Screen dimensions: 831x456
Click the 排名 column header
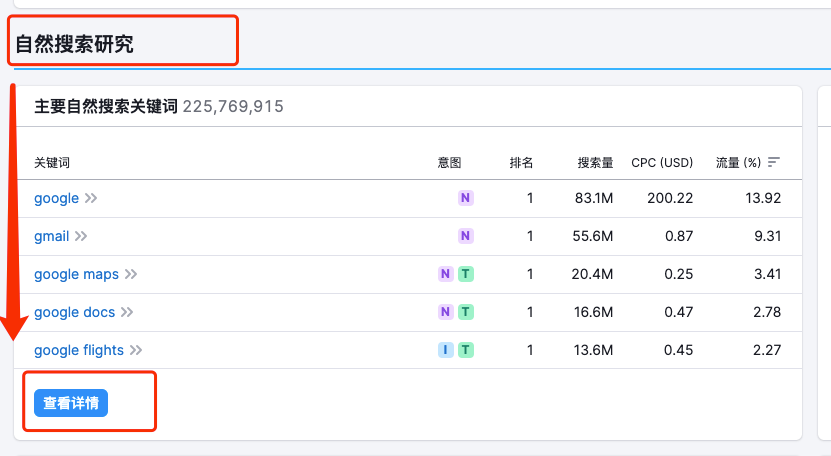tap(521, 163)
